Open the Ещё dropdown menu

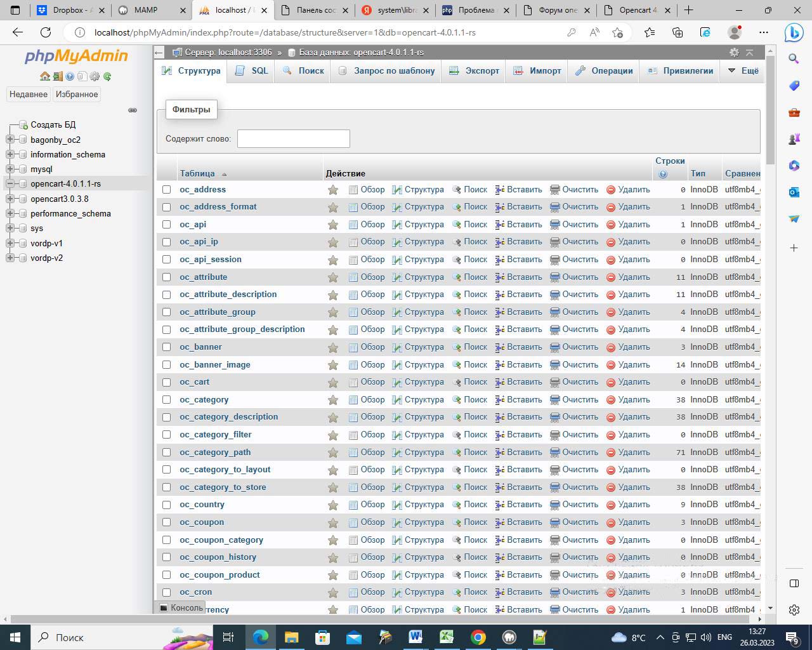[743, 70]
